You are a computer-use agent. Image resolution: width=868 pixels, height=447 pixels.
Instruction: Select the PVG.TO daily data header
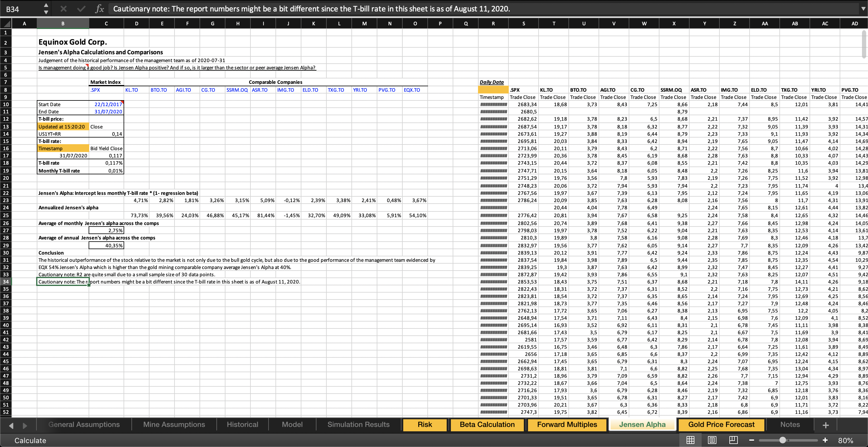click(853, 90)
